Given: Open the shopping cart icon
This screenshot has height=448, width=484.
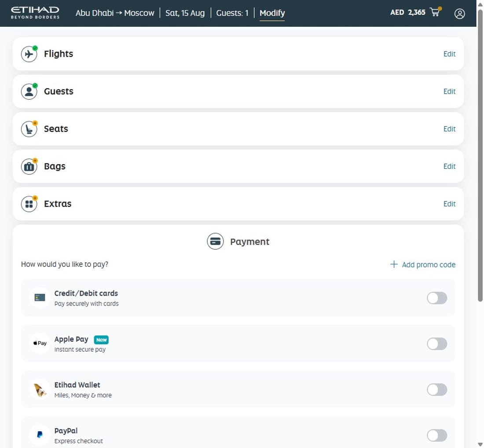Looking at the screenshot, I should 436,12.
